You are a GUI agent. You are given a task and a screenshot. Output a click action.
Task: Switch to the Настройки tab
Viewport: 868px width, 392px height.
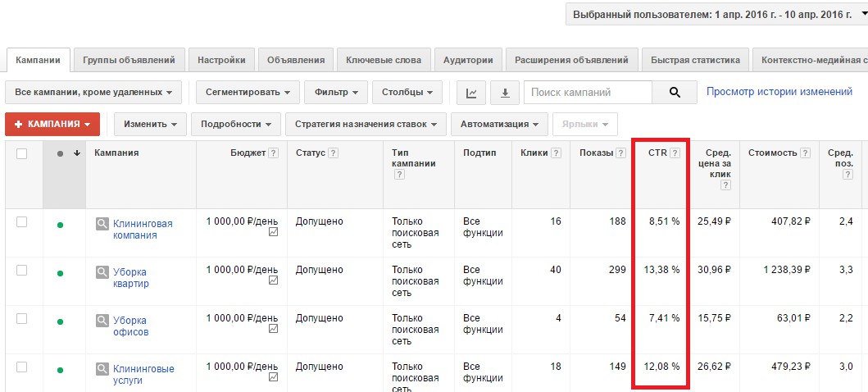click(x=221, y=60)
